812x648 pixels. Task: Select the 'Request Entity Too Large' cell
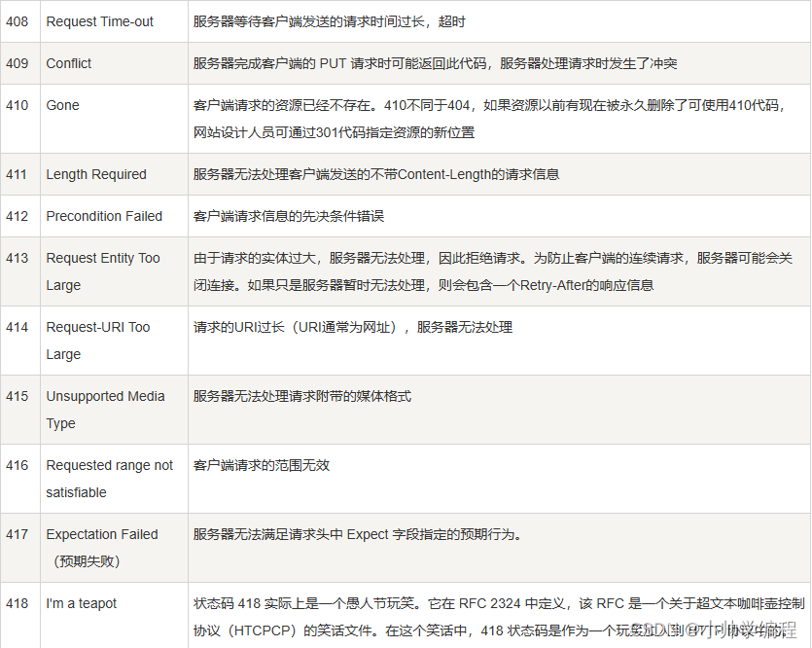114,271
